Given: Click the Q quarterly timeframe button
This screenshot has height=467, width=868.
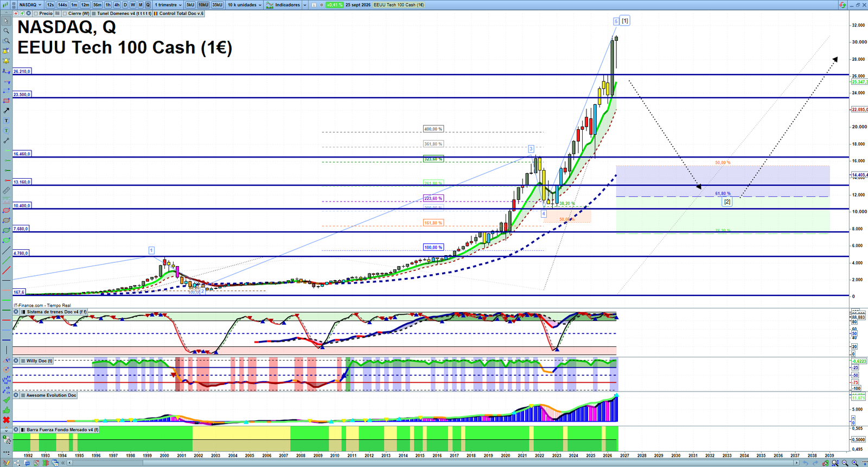Looking at the screenshot, I should 148,5.
